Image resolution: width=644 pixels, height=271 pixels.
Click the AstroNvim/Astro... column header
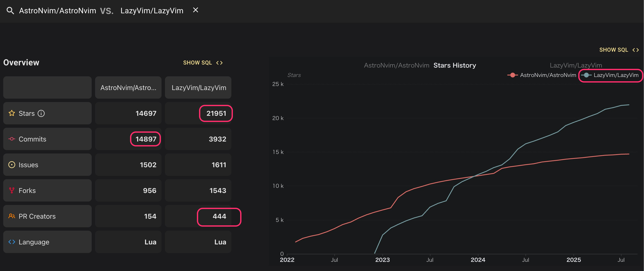(128, 87)
